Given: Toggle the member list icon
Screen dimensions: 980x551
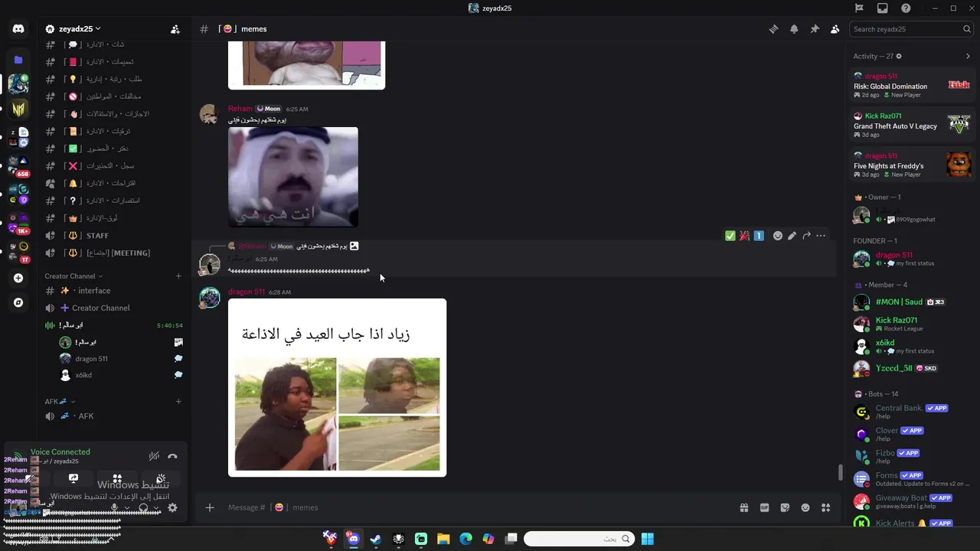Looking at the screenshot, I should pos(835,29).
